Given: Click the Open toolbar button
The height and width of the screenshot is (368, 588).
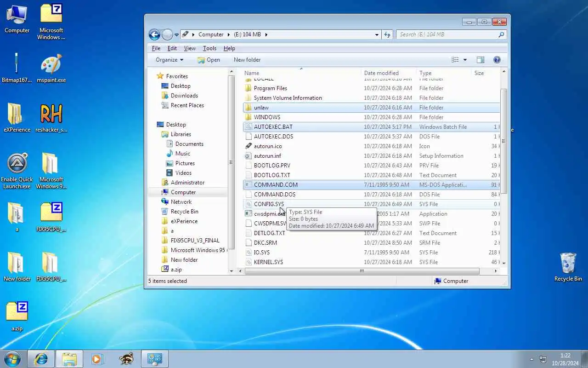Looking at the screenshot, I should [209, 60].
